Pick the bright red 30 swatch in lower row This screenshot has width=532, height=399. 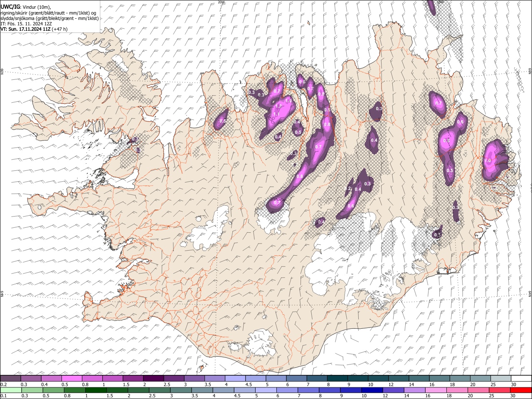tap(521, 390)
